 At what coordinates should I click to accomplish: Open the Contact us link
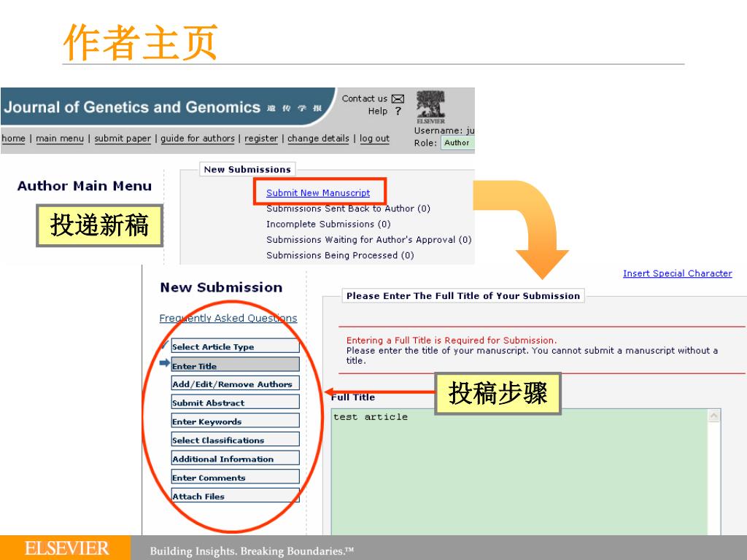coord(365,98)
